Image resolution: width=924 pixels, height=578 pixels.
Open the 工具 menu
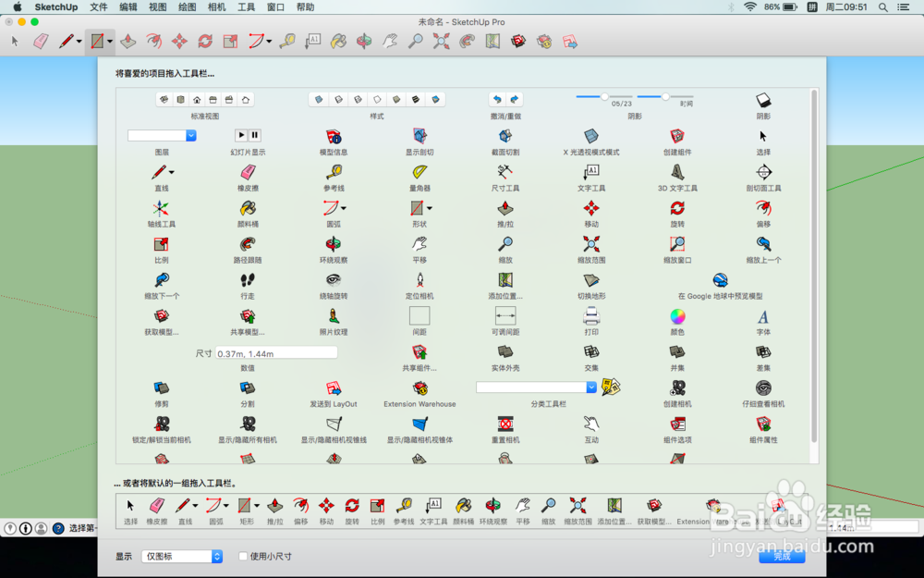point(247,7)
